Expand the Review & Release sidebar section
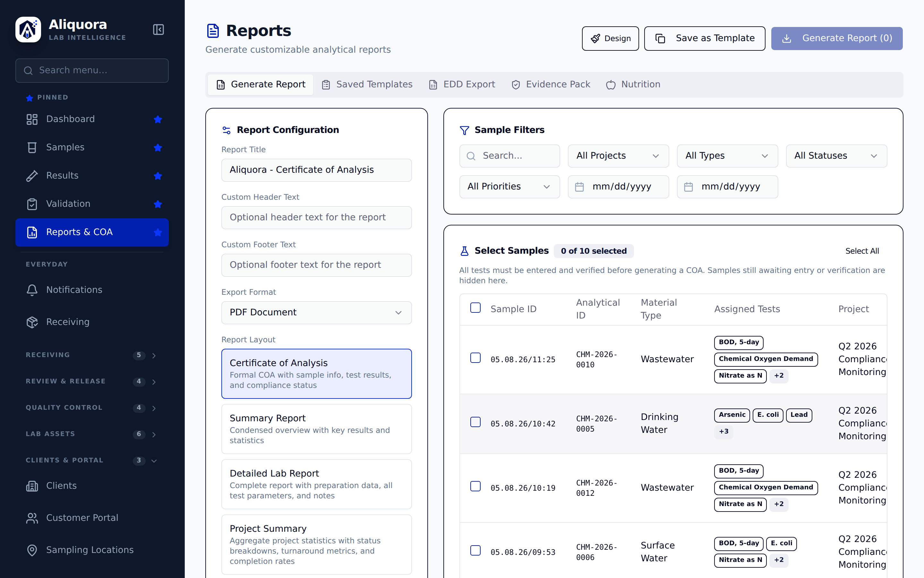This screenshot has height=578, width=924. pos(92,381)
